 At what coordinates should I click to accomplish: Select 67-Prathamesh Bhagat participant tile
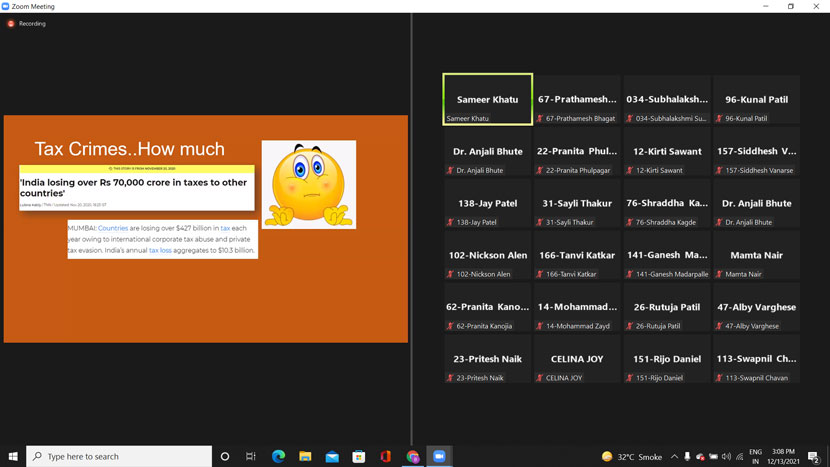pyautogui.click(x=577, y=100)
